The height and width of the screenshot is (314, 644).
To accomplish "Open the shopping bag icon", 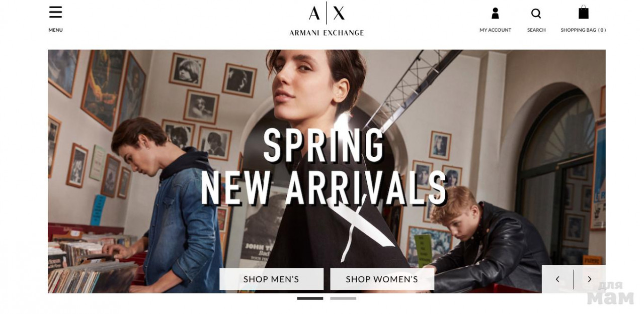I will click(x=583, y=12).
